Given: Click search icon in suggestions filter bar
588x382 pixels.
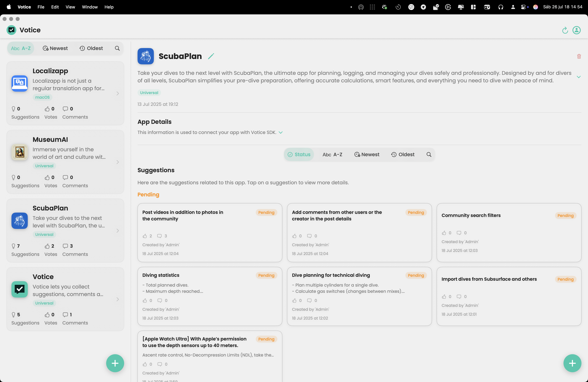Looking at the screenshot, I should pyautogui.click(x=429, y=154).
